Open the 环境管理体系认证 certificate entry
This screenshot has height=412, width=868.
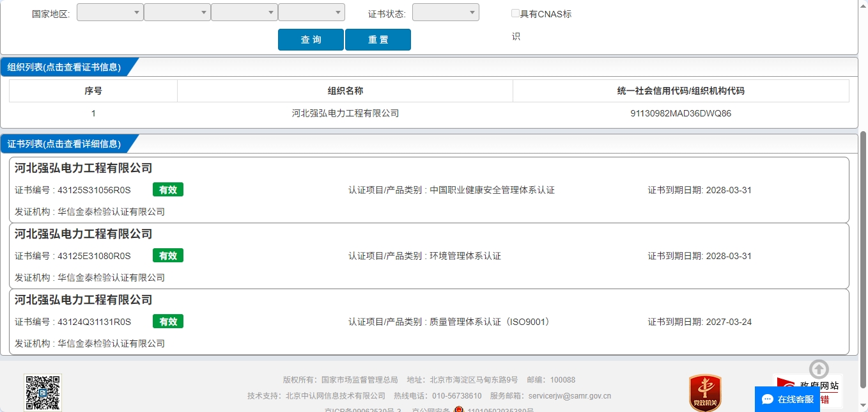click(429, 256)
